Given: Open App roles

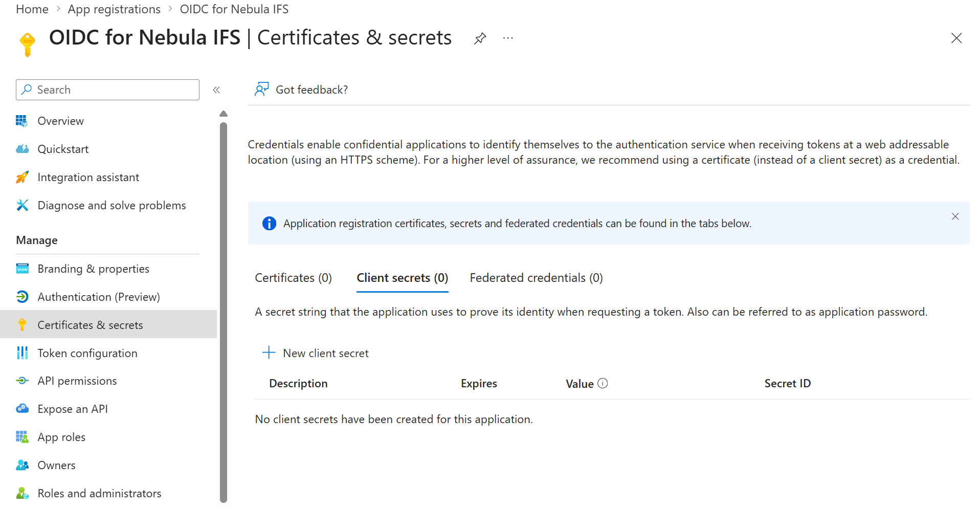Looking at the screenshot, I should (61, 437).
